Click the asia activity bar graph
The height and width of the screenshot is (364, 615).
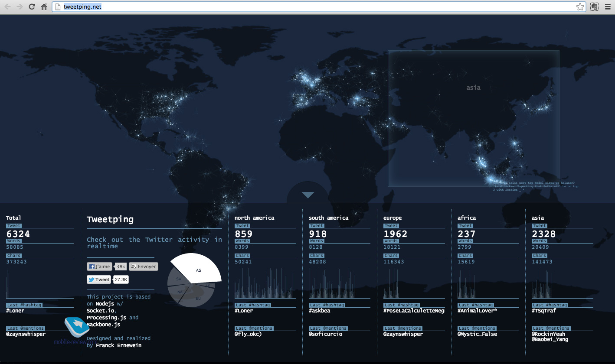(x=563, y=283)
